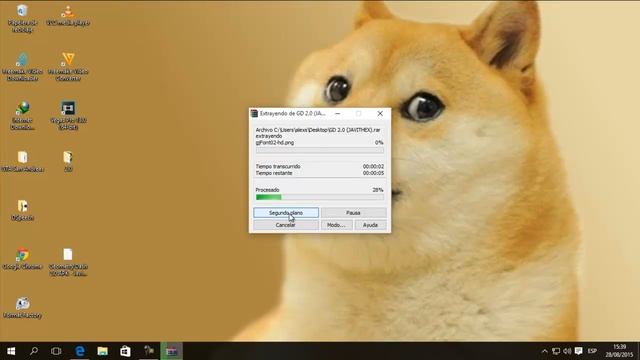This screenshot has height=360, width=640.
Task: Launch Microsoft Edge from the taskbar
Action: pos(80,351)
